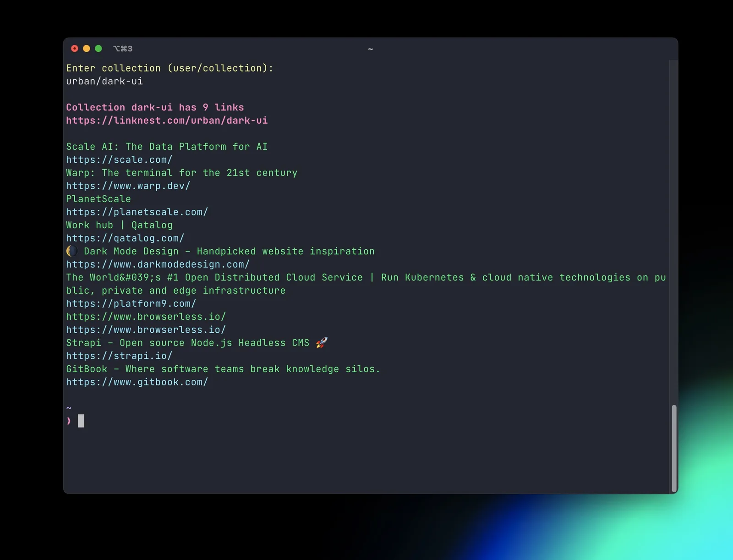The image size is (733, 560).
Task: Click "GitBook - Where software teams break knowledge silos."
Action: 223,369
